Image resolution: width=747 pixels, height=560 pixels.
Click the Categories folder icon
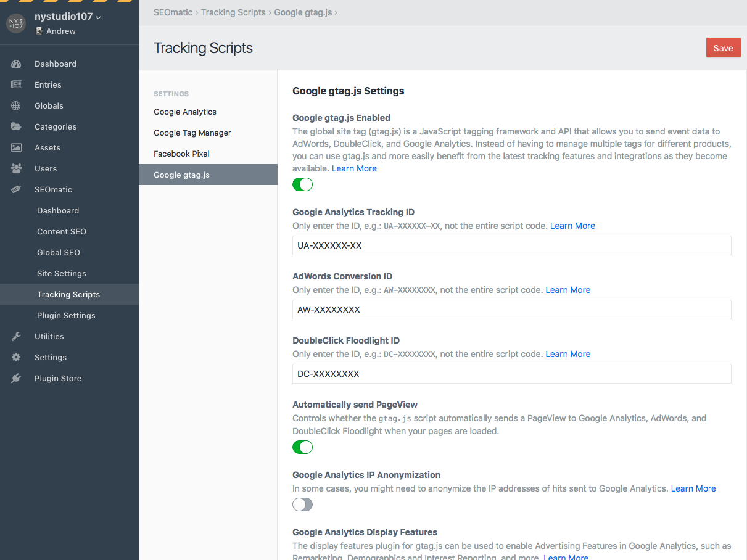[16, 126]
